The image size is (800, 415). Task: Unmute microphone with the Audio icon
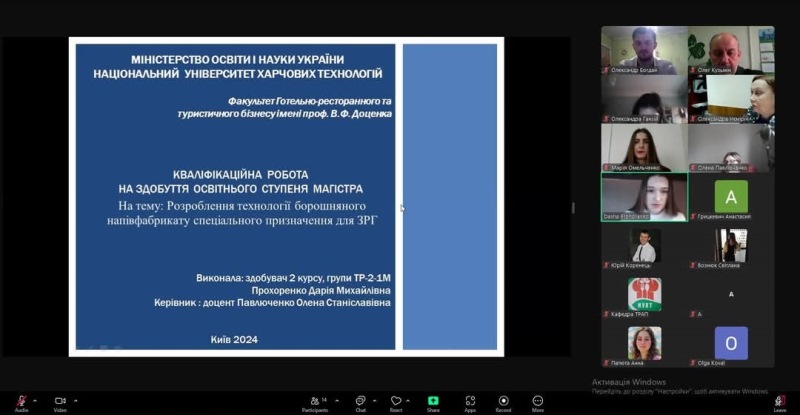point(21,401)
